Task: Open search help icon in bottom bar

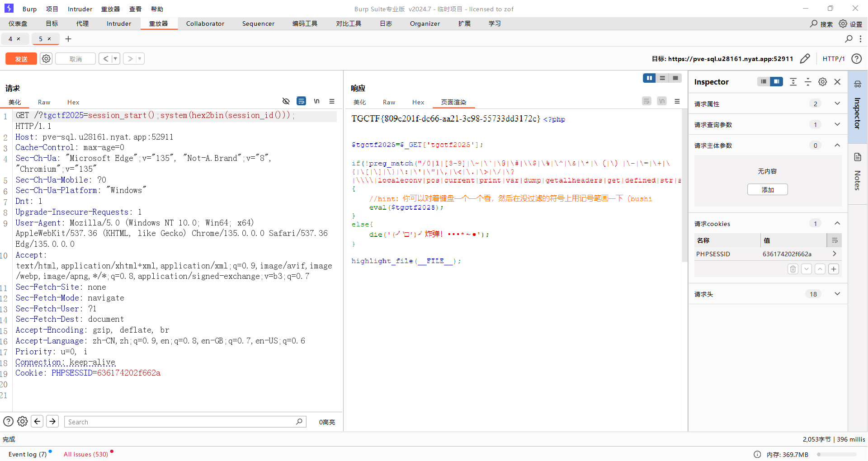Action: coord(8,422)
